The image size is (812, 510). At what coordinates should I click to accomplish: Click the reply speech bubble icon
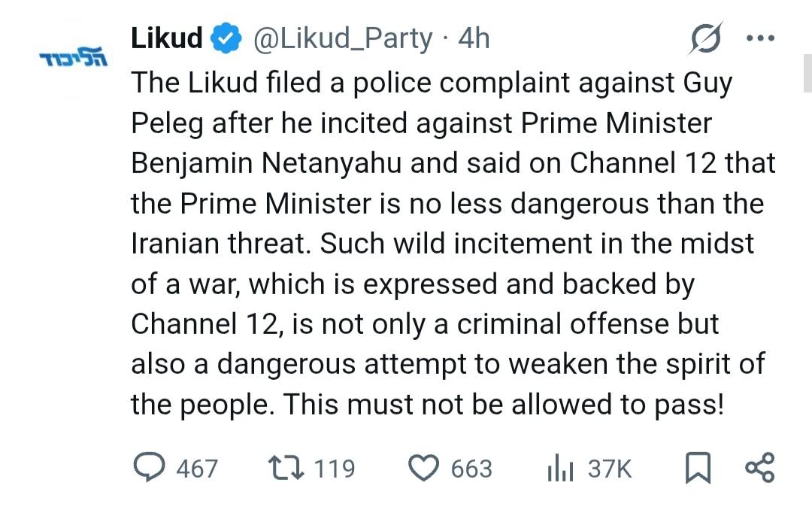149,468
